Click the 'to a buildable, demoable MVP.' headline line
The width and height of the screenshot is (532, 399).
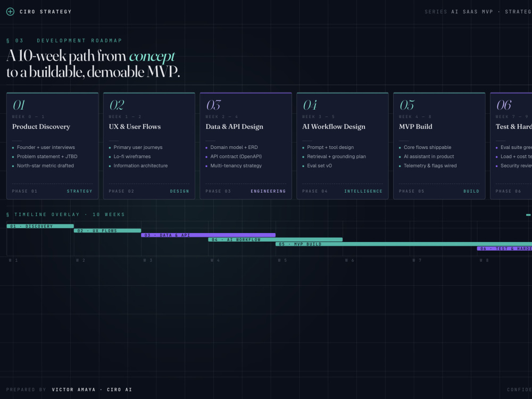[93, 72]
